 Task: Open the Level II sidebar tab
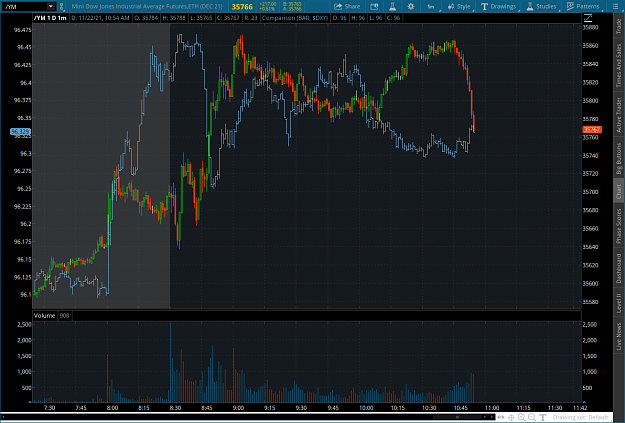(619, 303)
